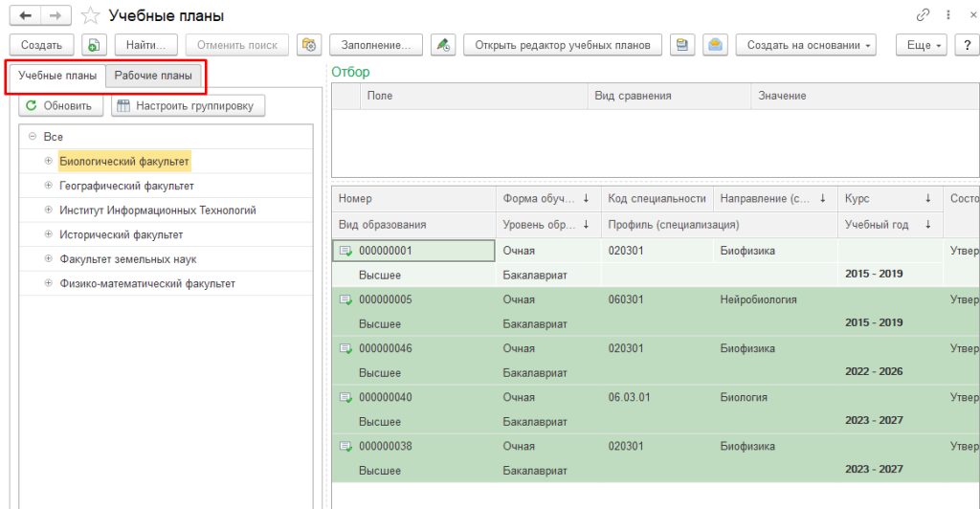The width and height of the screenshot is (980, 509).
Task: Expand the Биологический факультет tree node
Action: pos(49,161)
